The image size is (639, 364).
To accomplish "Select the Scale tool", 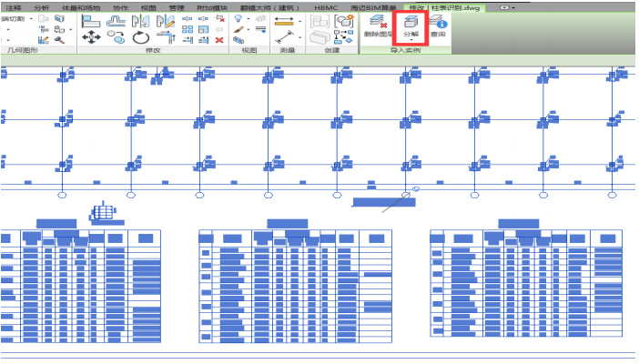I will point(203,29).
